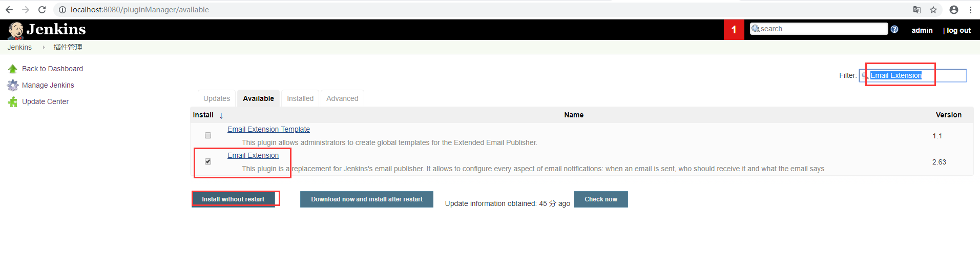The width and height of the screenshot is (980, 268).
Task: Switch to the Installed tab
Action: 300,98
